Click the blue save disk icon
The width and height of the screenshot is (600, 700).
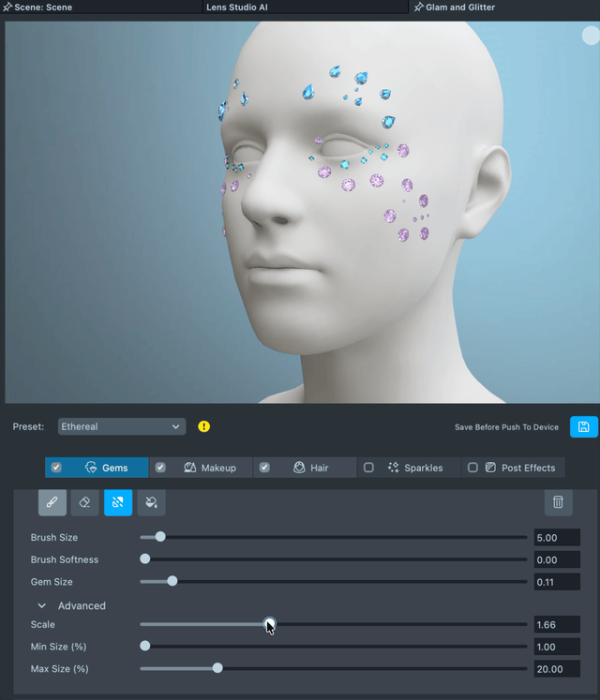pos(583,426)
